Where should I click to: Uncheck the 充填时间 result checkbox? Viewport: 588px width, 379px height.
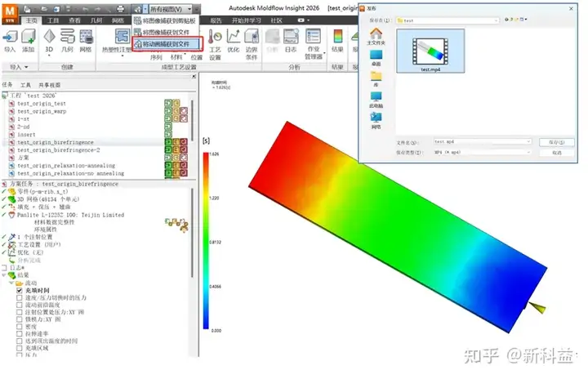(20, 291)
